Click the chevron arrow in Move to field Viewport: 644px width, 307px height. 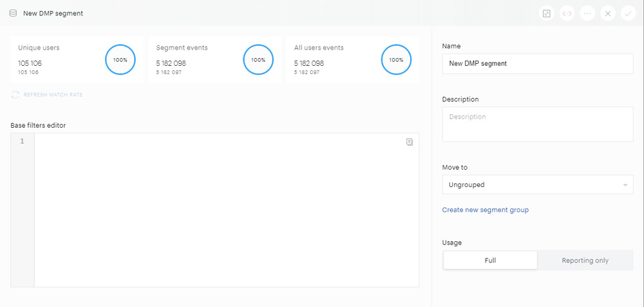[625, 184]
